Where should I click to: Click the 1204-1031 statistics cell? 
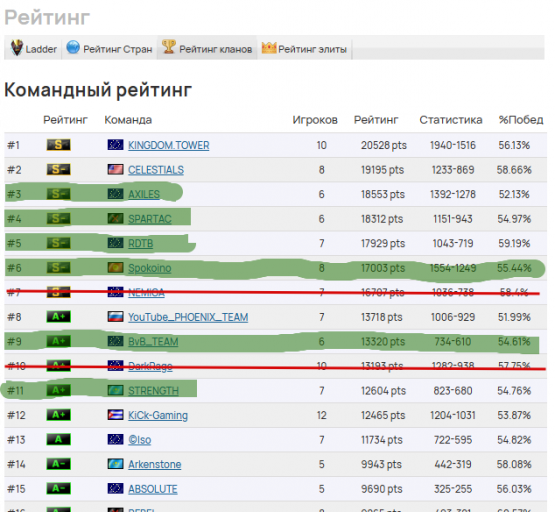pyautogui.click(x=453, y=415)
